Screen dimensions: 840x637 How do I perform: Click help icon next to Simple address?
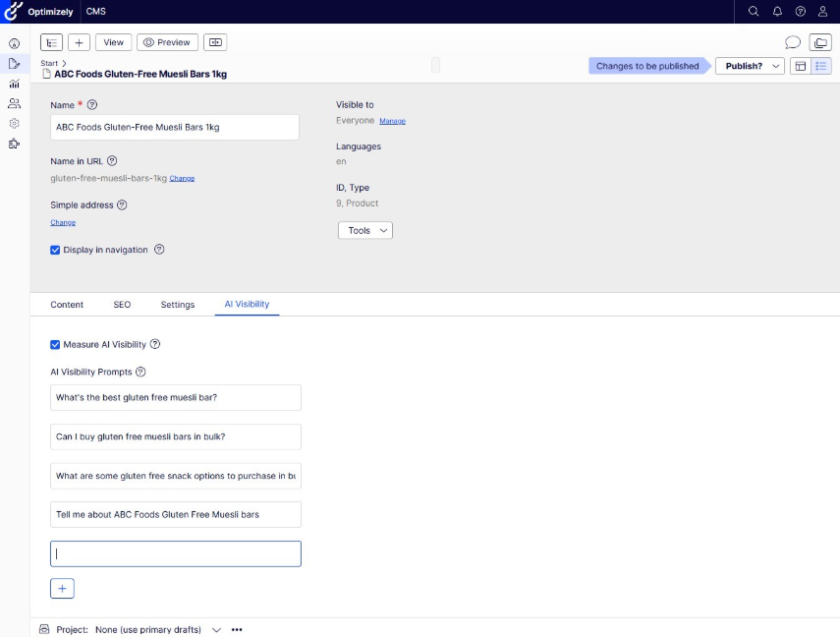(x=122, y=204)
